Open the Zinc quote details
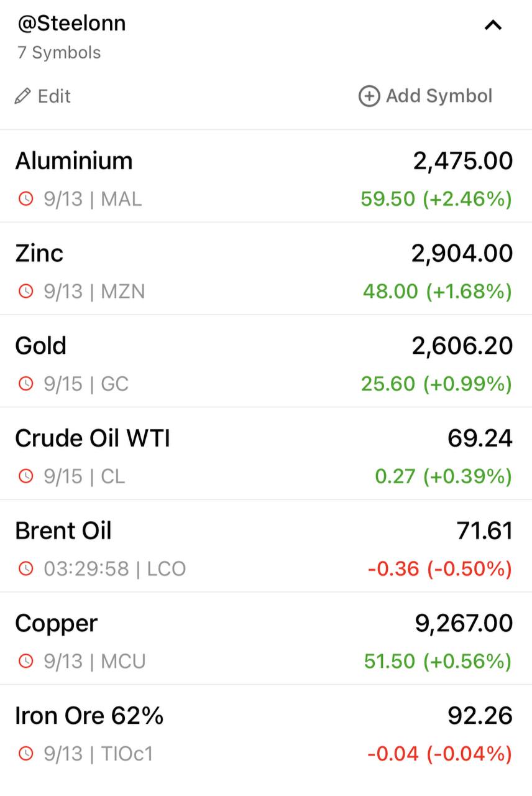This screenshot has width=532, height=796. click(266, 269)
